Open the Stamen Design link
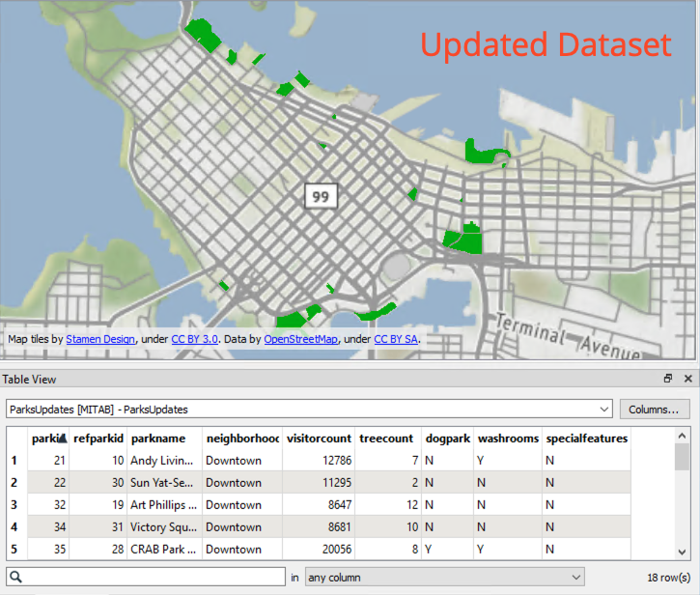Image resolution: width=700 pixels, height=595 pixels. tap(100, 340)
